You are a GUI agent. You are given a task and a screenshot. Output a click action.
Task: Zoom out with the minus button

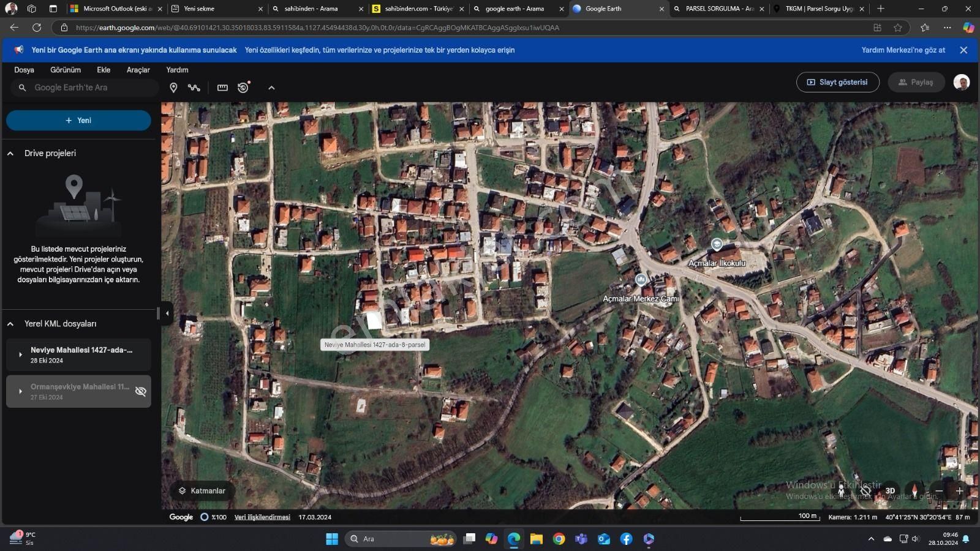939,491
